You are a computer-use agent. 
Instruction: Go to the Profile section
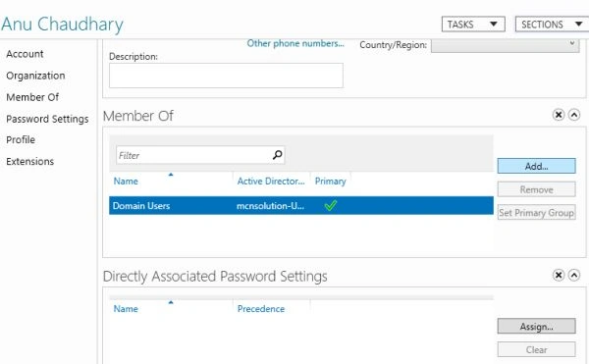tap(21, 139)
